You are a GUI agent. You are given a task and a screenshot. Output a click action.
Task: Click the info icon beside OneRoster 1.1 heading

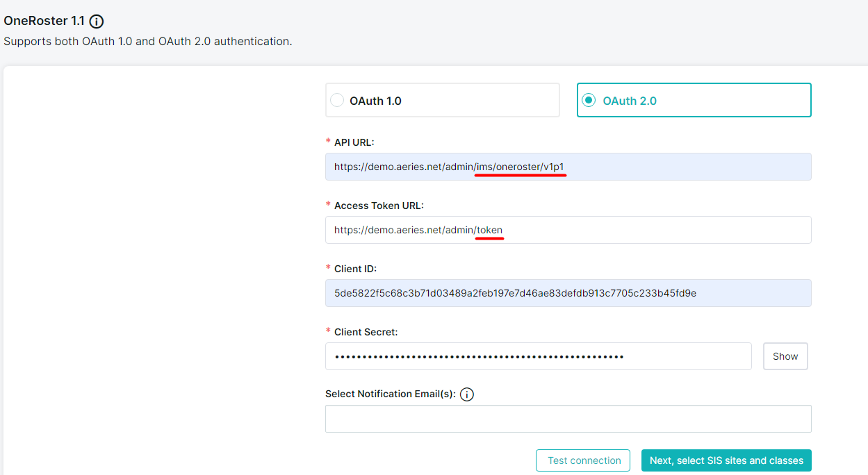pyautogui.click(x=97, y=22)
